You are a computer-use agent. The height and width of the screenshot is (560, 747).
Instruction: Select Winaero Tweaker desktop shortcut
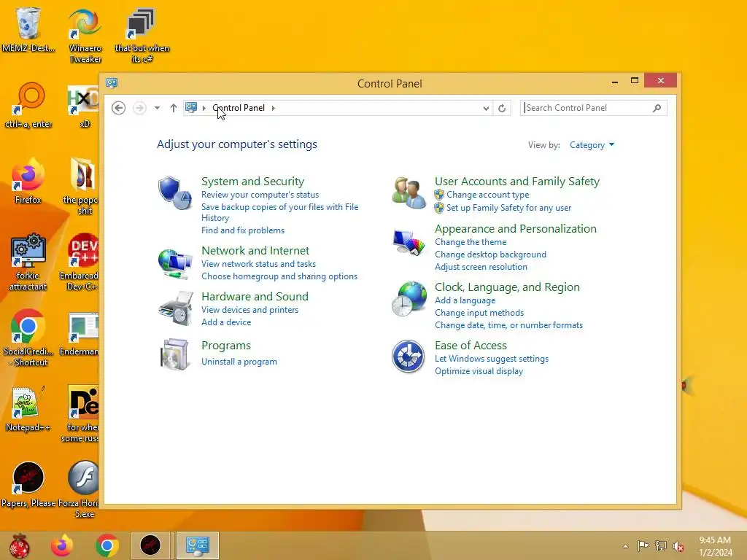85,36
